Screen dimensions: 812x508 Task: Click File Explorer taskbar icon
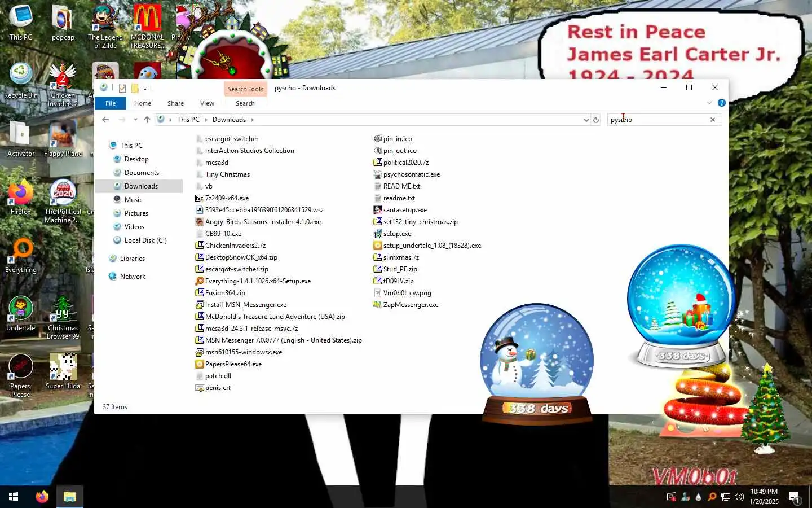tap(69, 497)
